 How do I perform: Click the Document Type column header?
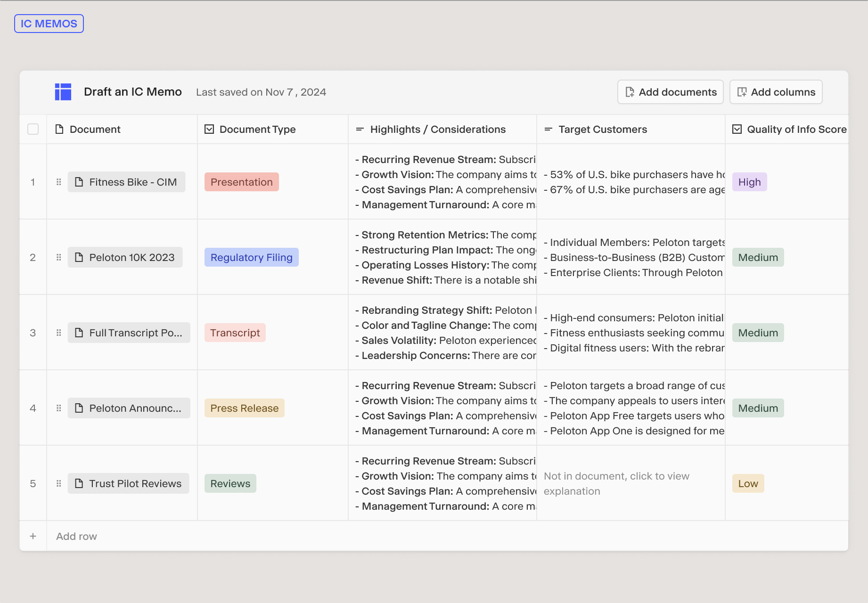(x=257, y=129)
